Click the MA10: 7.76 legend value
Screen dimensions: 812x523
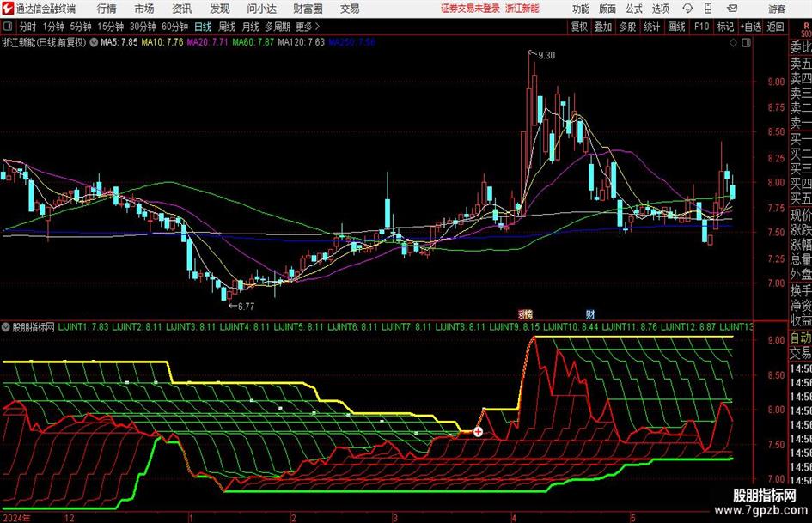162,42
